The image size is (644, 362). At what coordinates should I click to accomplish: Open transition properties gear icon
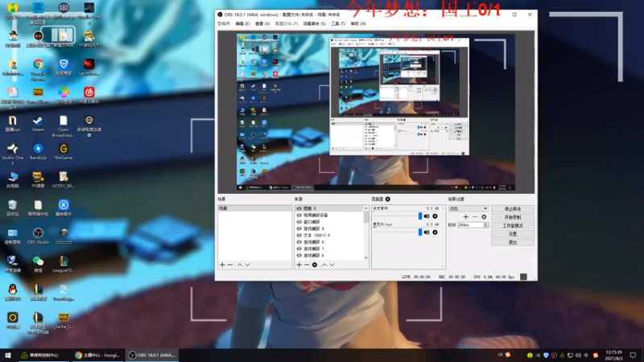point(484,216)
